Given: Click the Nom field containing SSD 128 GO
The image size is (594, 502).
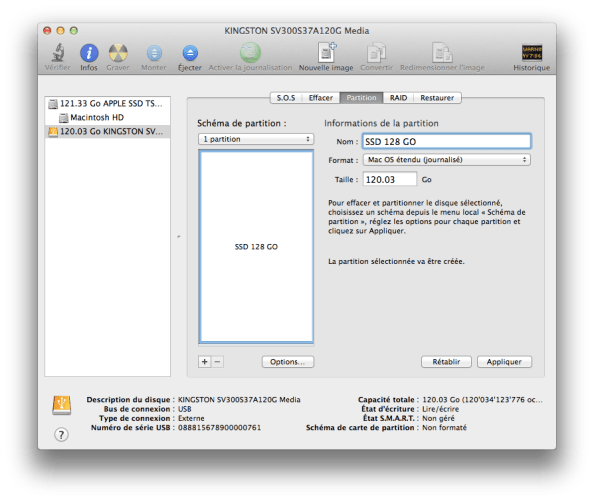Looking at the screenshot, I should pyautogui.click(x=447, y=142).
